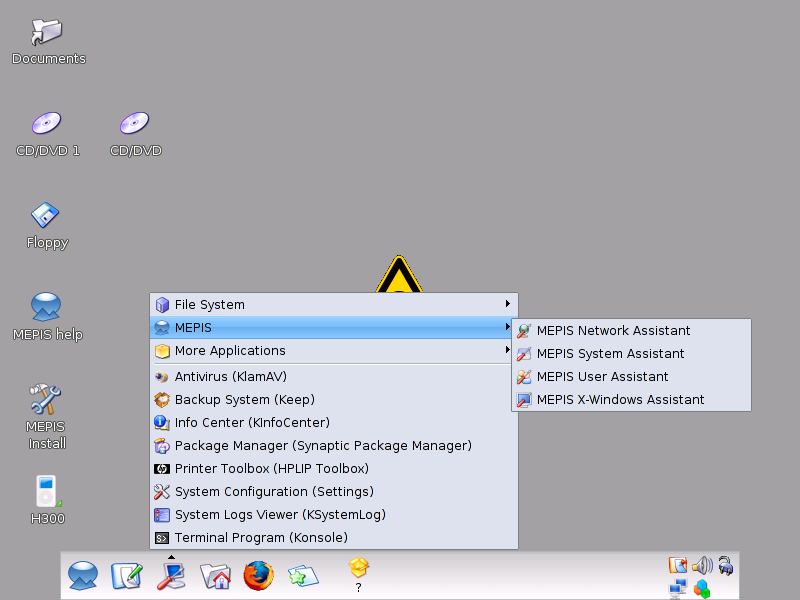Image resolution: width=800 pixels, height=600 pixels.
Task: Click the MEPIS start menu button in panel
Action: point(83,575)
